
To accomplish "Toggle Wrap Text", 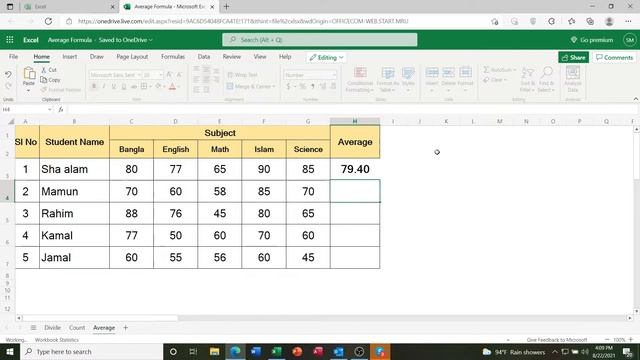I will tap(242, 75).
